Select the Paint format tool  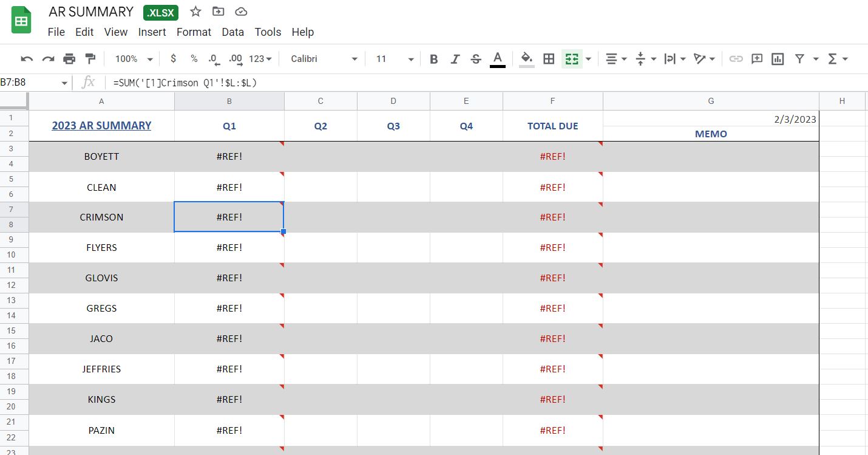coord(90,58)
